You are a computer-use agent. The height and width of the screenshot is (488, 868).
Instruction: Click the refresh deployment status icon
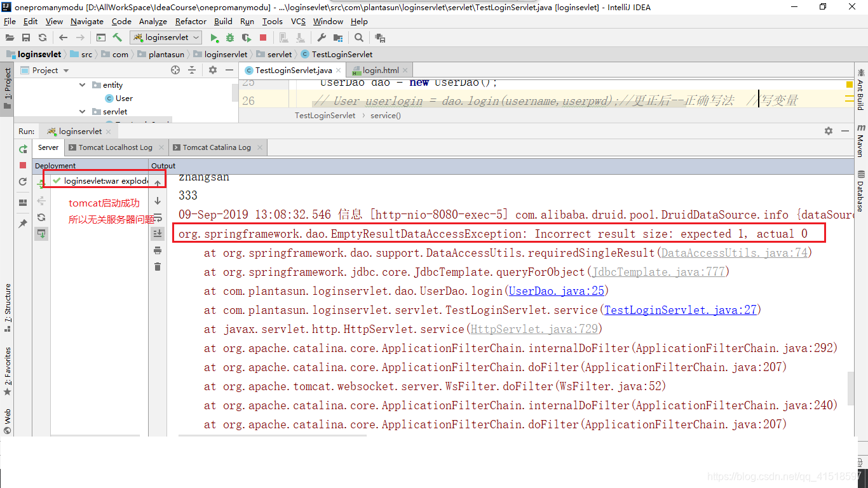click(41, 217)
